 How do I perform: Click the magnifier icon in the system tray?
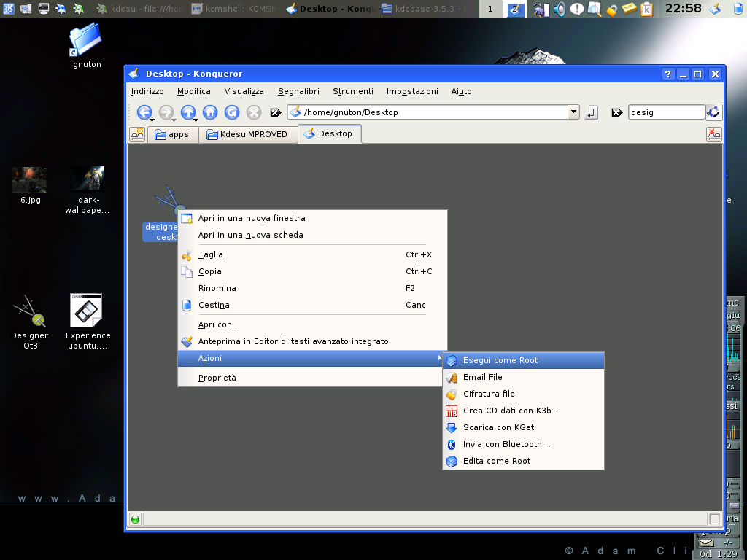[594, 9]
